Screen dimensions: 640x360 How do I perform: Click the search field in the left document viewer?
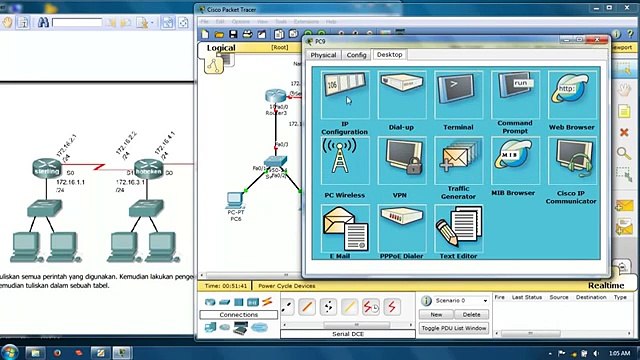click(77, 22)
